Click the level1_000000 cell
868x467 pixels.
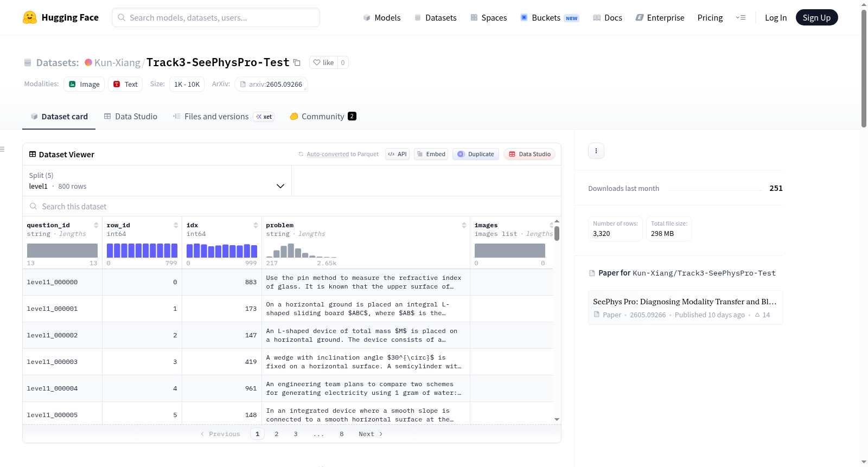[62, 282]
